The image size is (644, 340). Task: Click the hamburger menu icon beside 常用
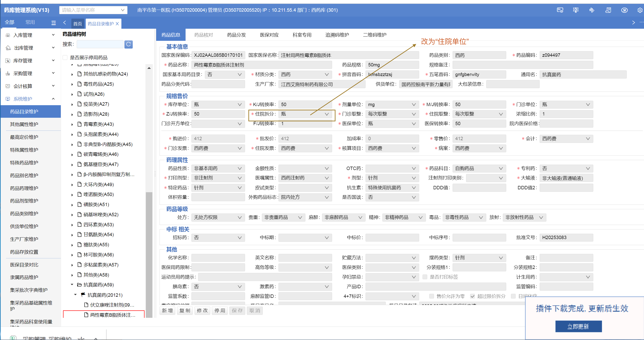point(53,23)
